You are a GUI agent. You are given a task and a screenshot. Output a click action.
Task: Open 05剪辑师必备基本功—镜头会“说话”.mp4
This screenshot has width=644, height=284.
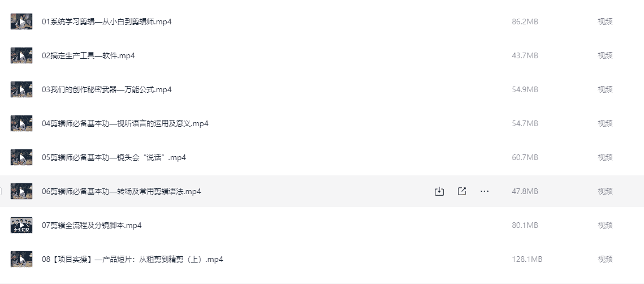114,157
